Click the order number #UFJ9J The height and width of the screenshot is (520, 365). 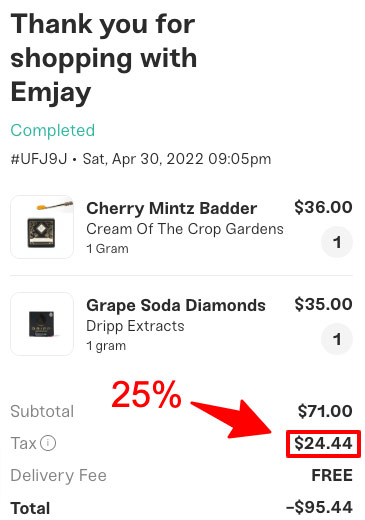tap(39, 159)
